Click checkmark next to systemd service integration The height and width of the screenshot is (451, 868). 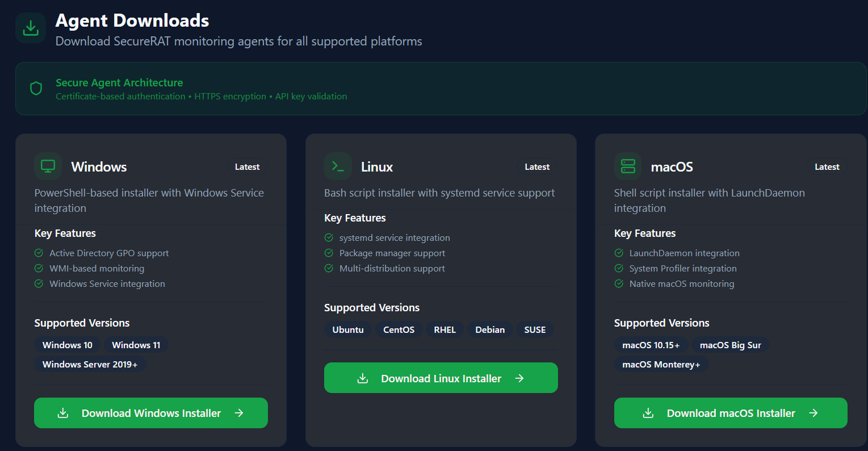point(329,237)
